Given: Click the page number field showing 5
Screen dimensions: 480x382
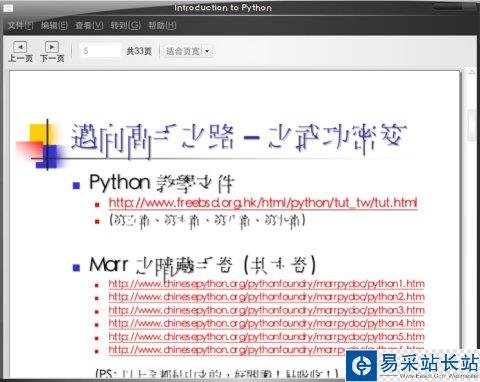Looking at the screenshot, I should (x=100, y=51).
